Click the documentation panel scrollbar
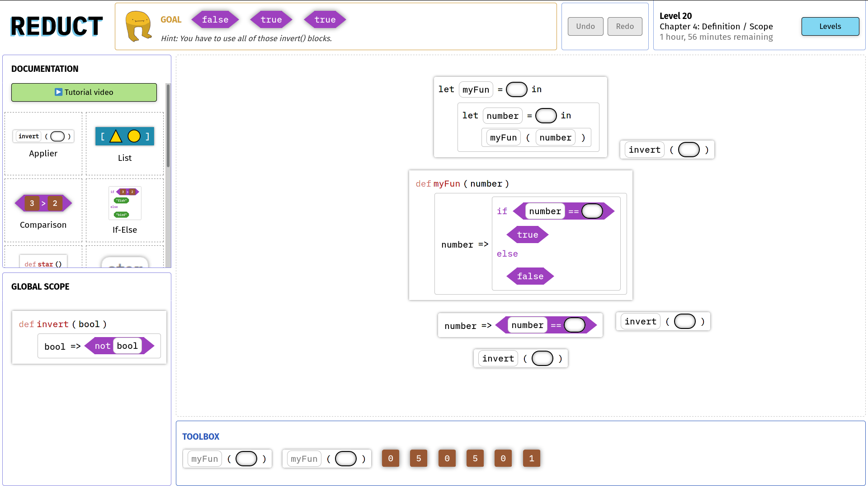This screenshot has height=488, width=868. coord(168,127)
